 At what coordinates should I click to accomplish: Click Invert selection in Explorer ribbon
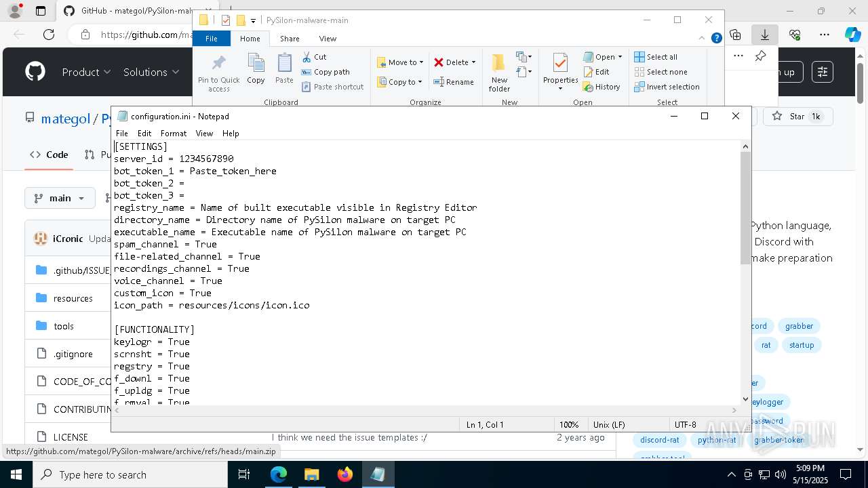[667, 87]
